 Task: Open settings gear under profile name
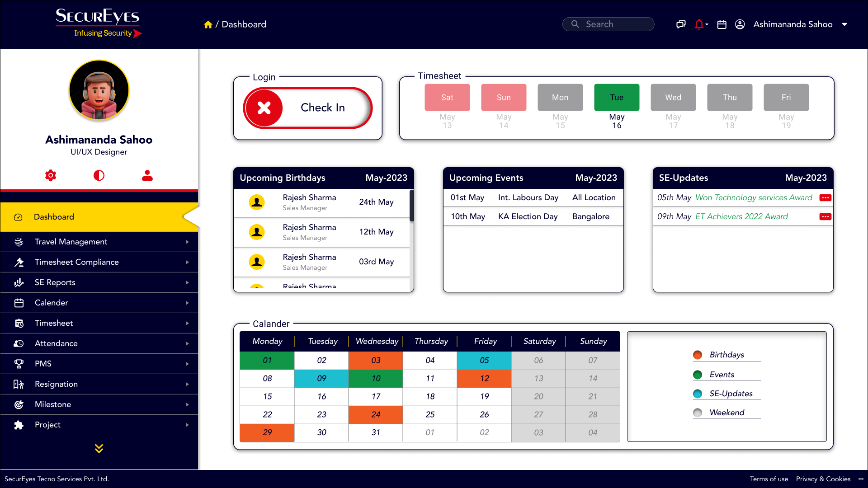pyautogui.click(x=51, y=175)
